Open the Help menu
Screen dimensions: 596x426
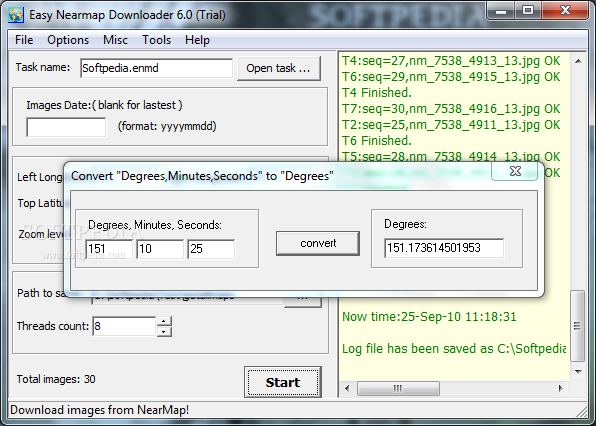click(x=197, y=40)
